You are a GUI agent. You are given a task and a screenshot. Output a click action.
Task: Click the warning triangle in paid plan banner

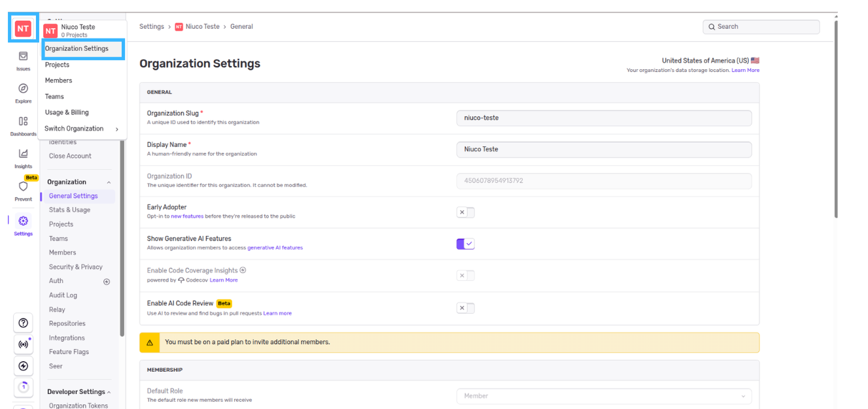point(149,342)
